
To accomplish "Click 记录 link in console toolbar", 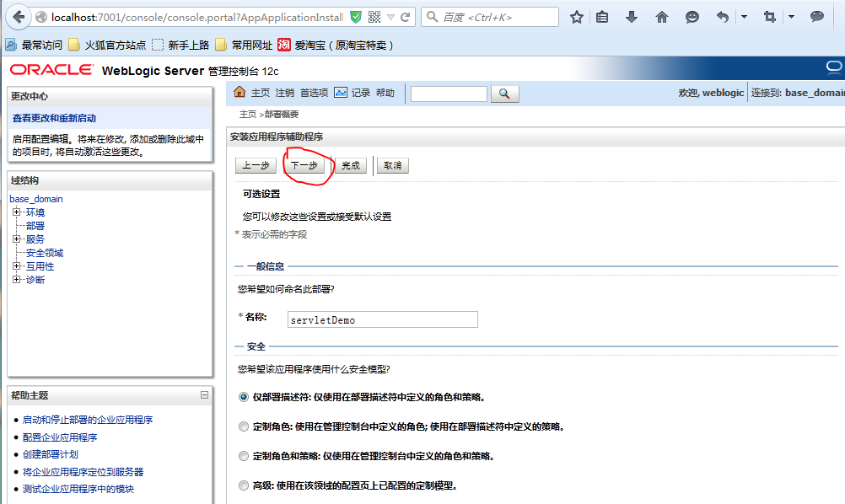I will click(x=361, y=93).
